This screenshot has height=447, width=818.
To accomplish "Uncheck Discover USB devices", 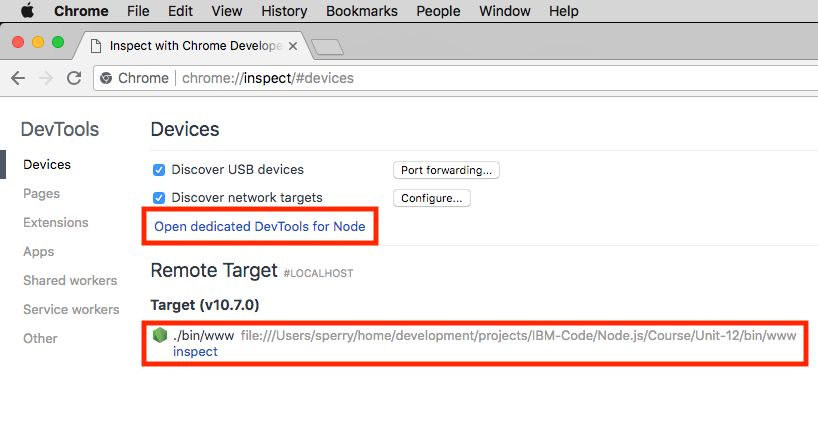I will pos(159,170).
